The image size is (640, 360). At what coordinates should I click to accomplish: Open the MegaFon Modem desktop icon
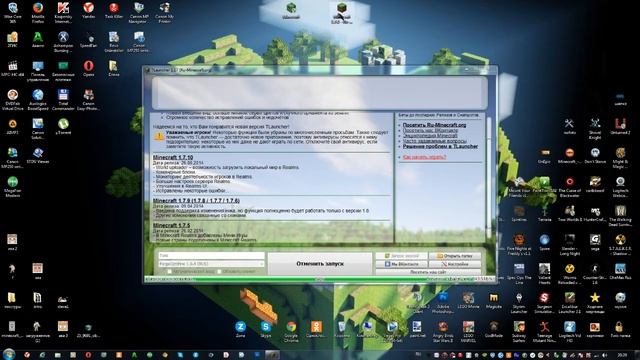[x=12, y=186]
